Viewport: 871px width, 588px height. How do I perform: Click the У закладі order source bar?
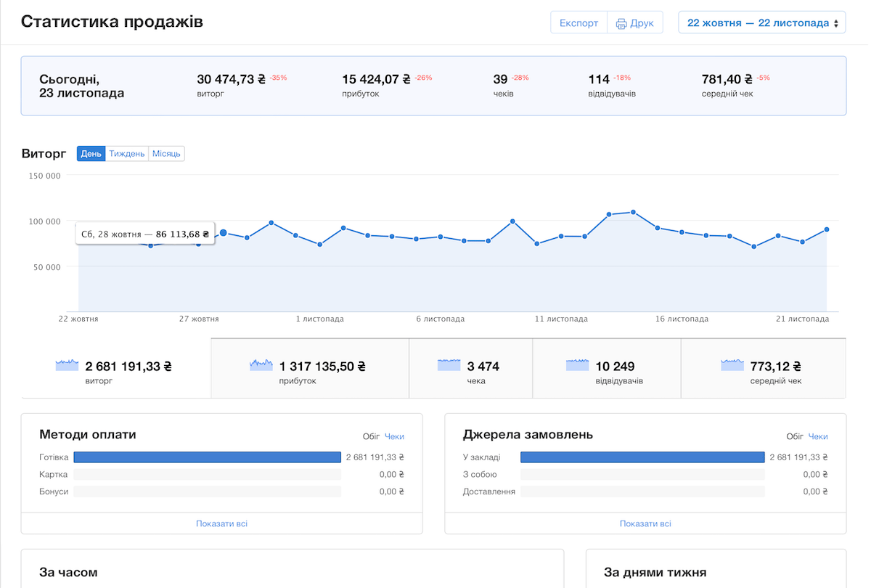pos(642,457)
